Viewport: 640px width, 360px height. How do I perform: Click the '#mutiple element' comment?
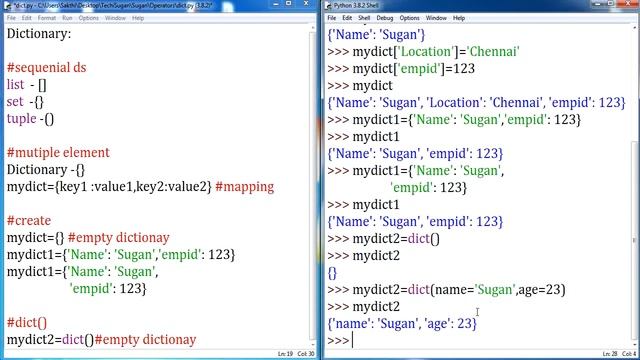click(58, 153)
